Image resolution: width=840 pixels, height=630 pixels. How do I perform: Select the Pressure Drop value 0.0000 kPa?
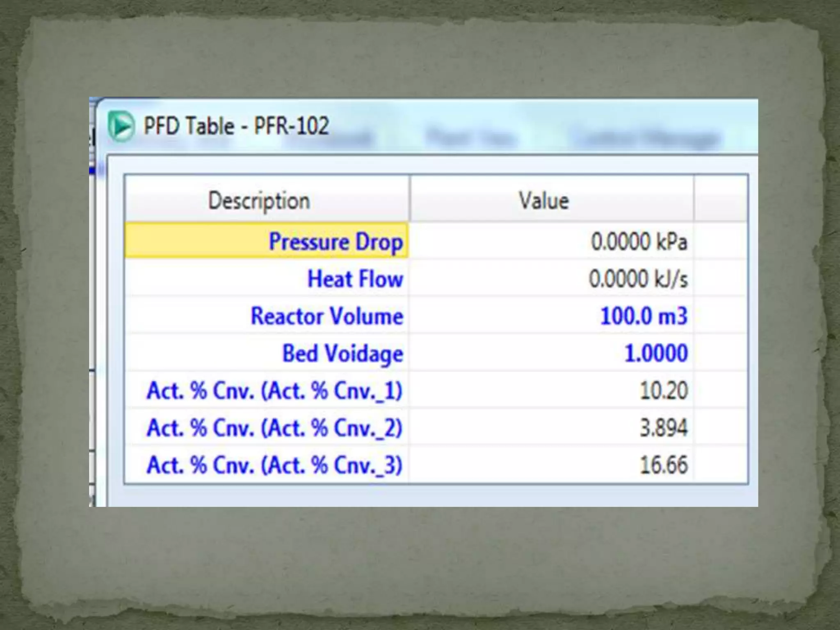pos(638,241)
